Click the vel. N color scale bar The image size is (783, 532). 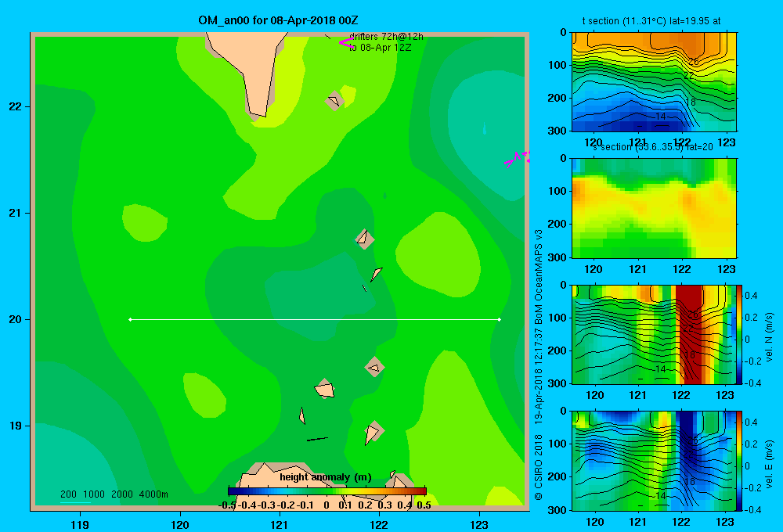pos(740,334)
